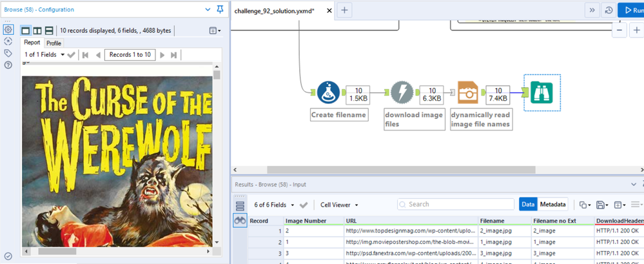Click cell 3_image.jpg
Image resolution: width=644 pixels, height=264 pixels.
(x=504, y=252)
